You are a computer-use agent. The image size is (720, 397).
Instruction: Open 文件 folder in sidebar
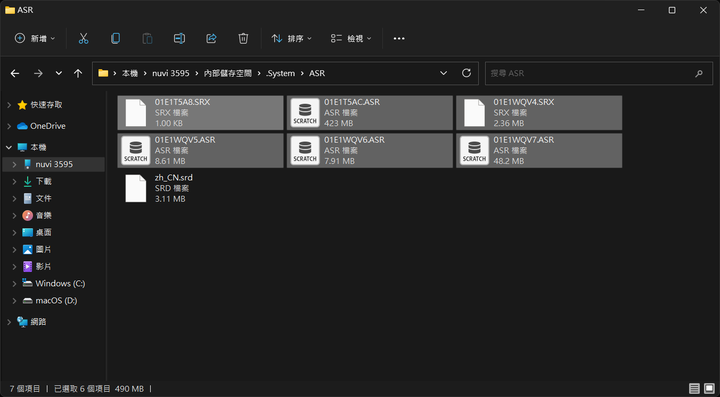point(44,198)
